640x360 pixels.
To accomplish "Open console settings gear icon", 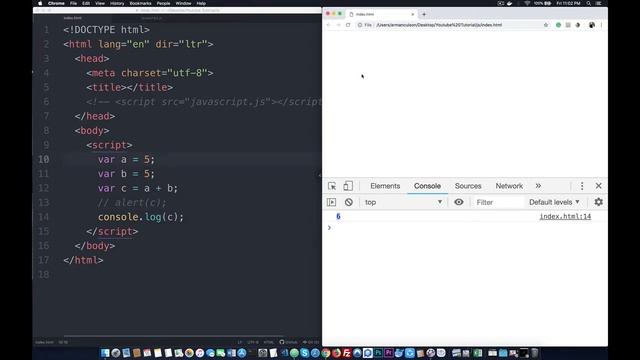I will point(598,202).
